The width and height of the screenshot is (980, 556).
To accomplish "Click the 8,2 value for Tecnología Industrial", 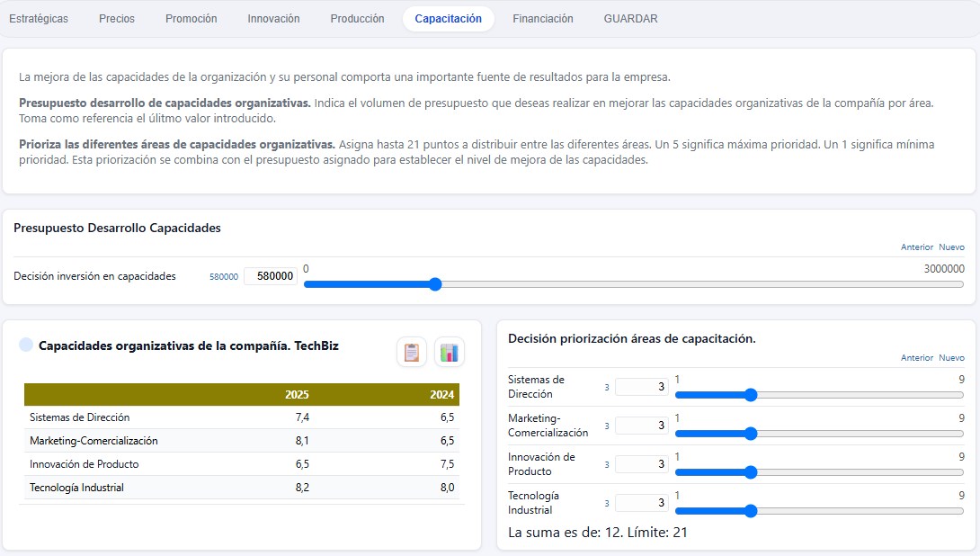I will [302, 488].
